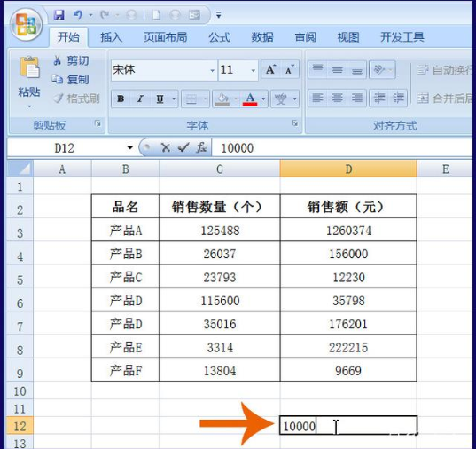Decrease indent in cell
The height and width of the screenshot is (449, 476).
379,98
